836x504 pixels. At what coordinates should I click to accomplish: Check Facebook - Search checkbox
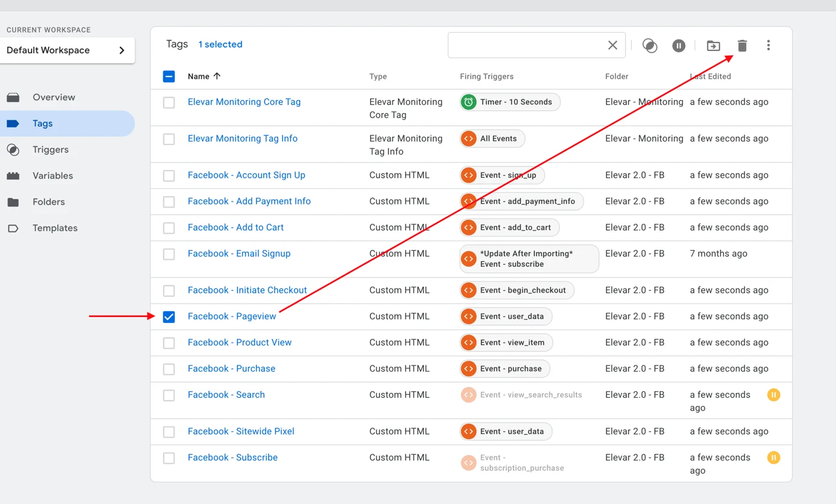tap(169, 395)
